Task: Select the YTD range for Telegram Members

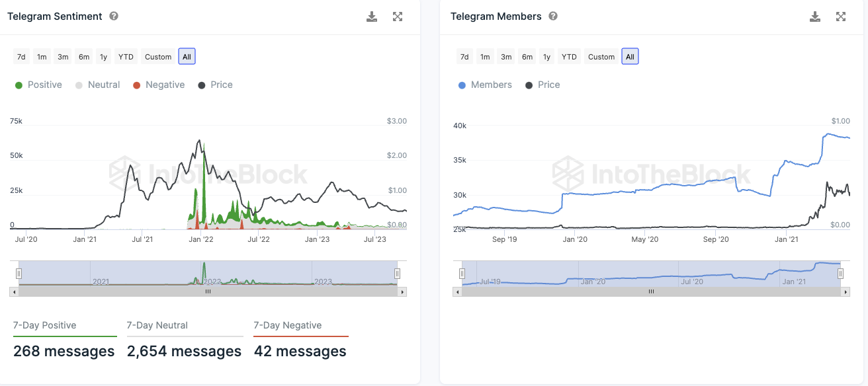Action: [x=569, y=57]
